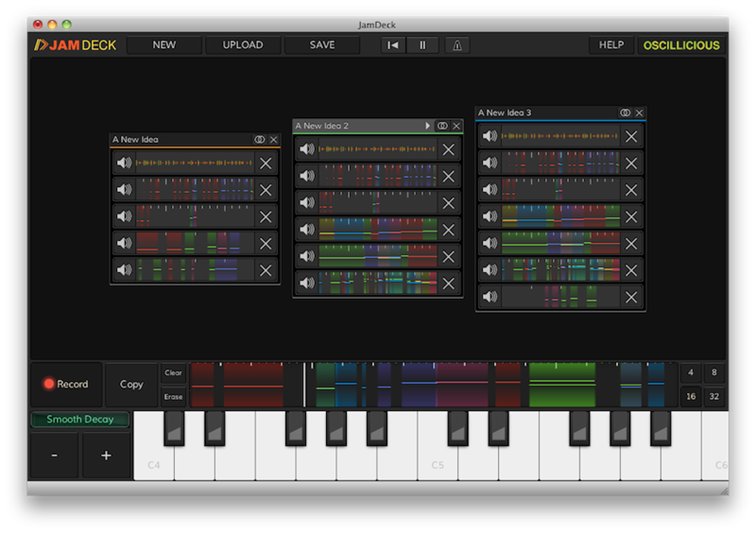The image size is (756, 533).
Task: Rewind to the start with skip-back button
Action: click(x=393, y=45)
